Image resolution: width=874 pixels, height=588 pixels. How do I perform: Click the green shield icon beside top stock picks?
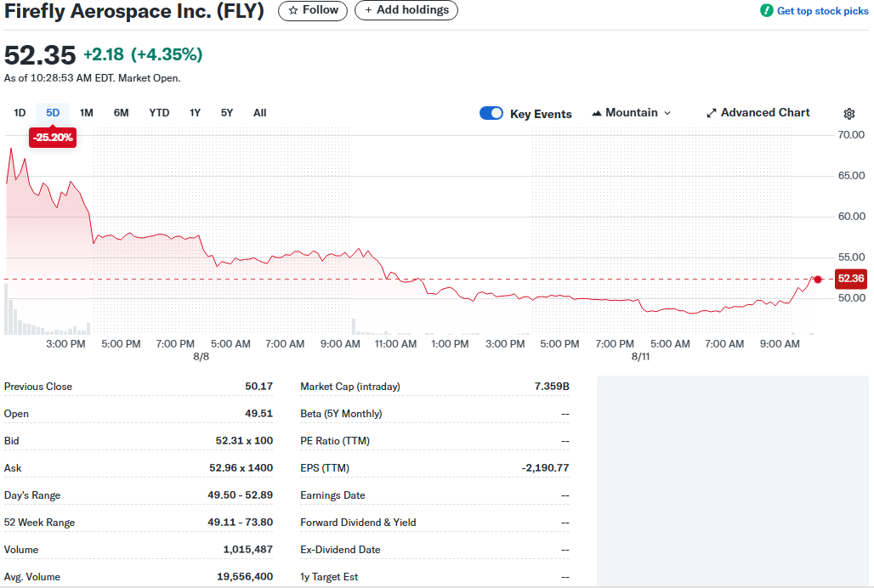click(766, 10)
